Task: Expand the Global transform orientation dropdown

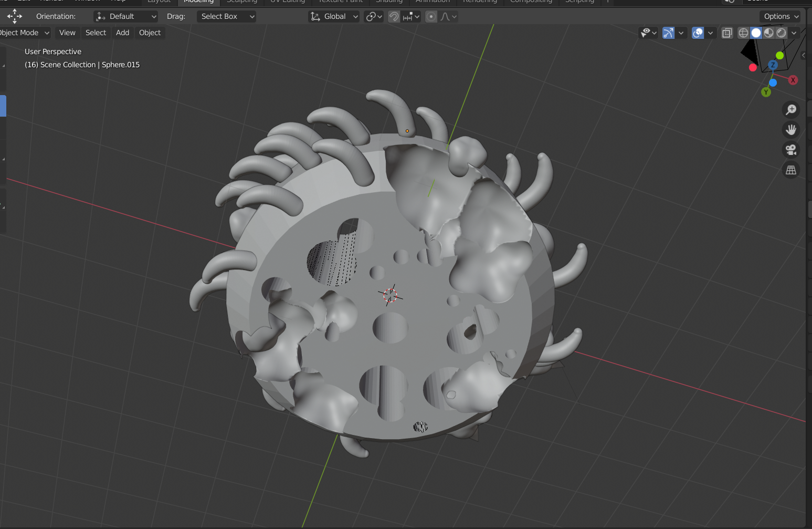Action: (x=334, y=17)
